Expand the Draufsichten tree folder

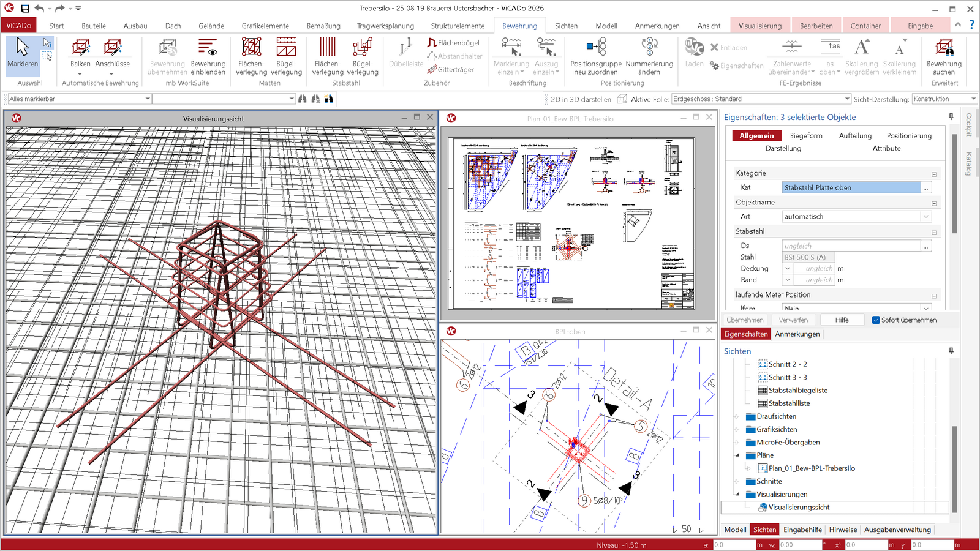(x=737, y=416)
